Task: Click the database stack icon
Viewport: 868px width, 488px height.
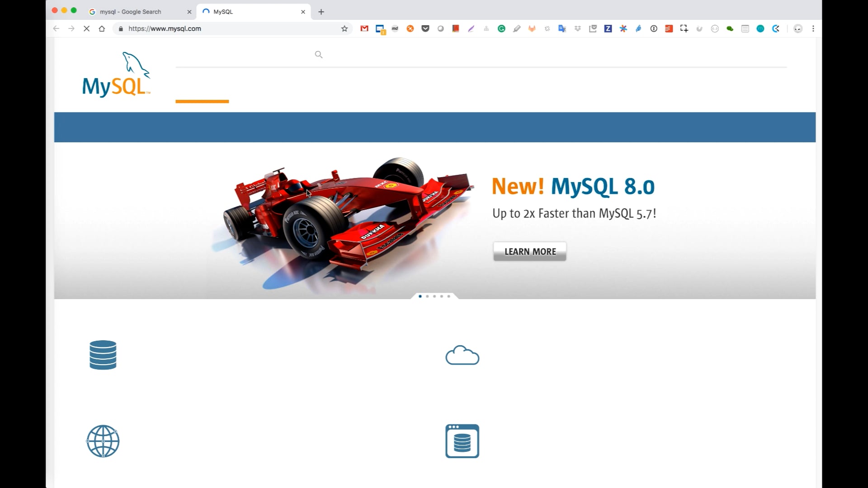Action: click(x=103, y=355)
